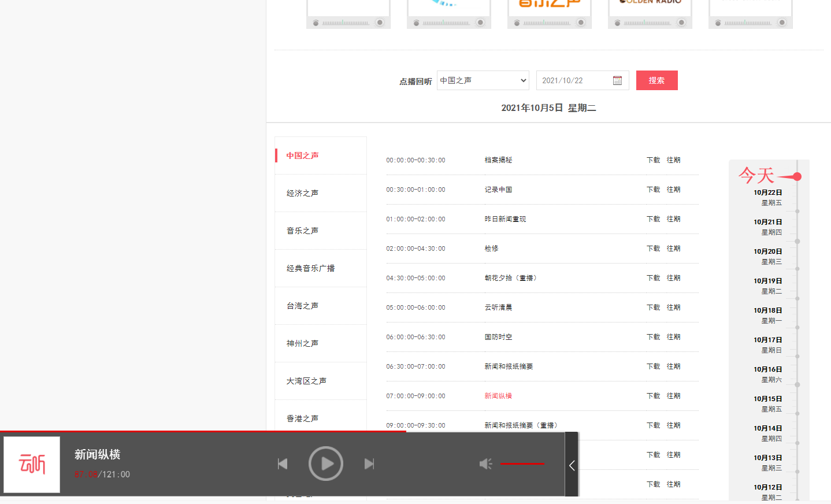Select 10月18日 on timeline

(x=767, y=315)
